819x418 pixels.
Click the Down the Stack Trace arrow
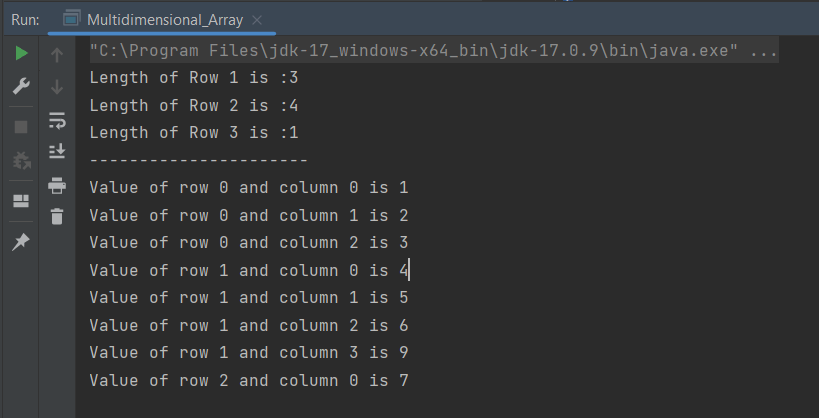click(57, 88)
